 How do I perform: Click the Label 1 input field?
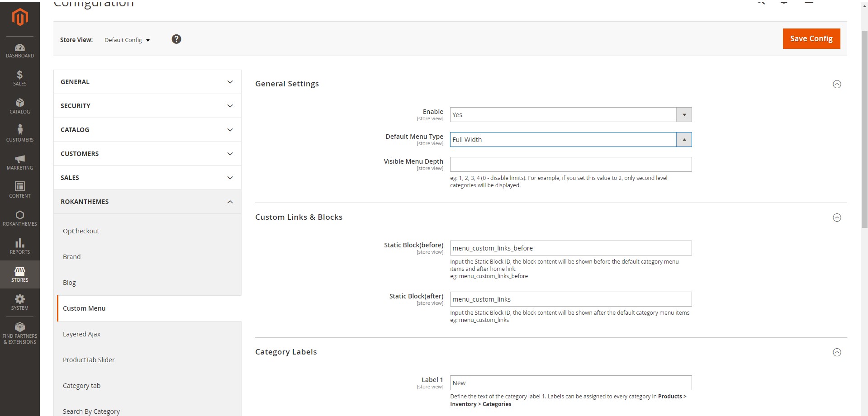point(571,383)
